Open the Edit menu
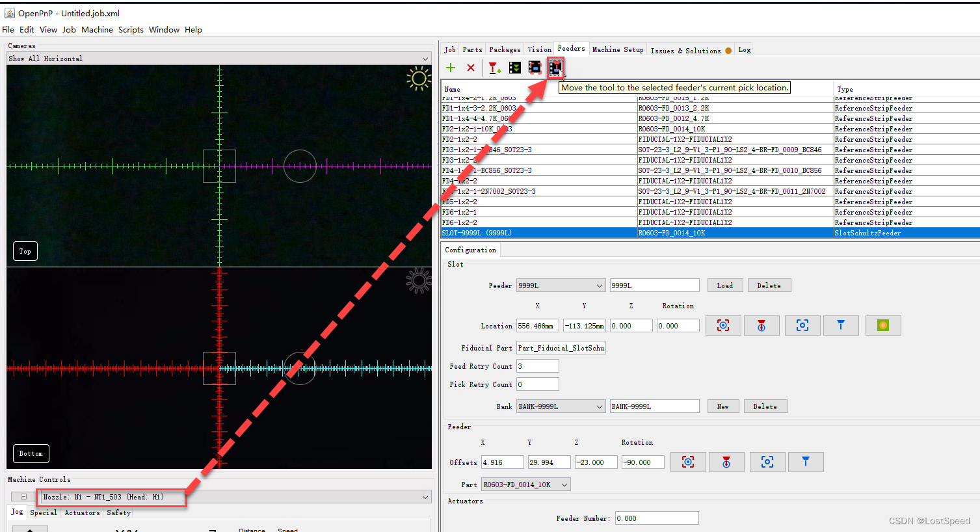Image resolution: width=980 pixels, height=532 pixels. (x=27, y=30)
